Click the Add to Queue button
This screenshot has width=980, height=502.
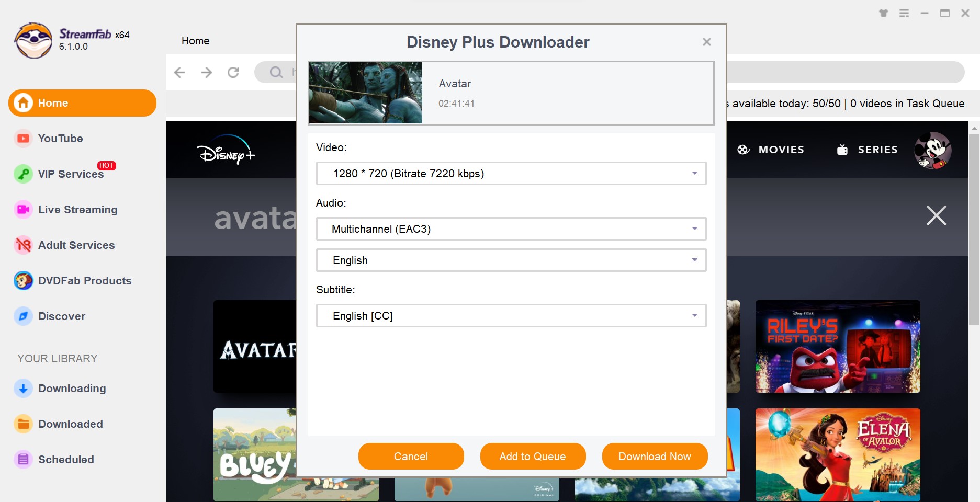tap(533, 457)
